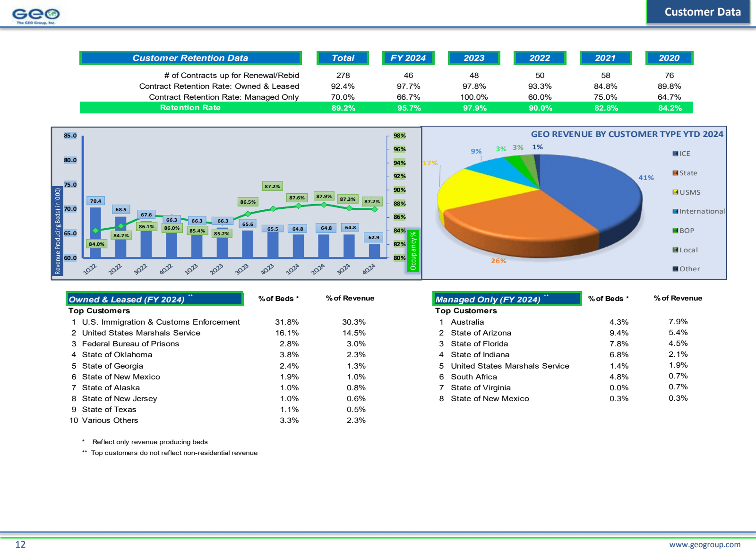Image resolution: width=756 pixels, height=550 pixels.
Task: Click the BOP legend swatch
Action: pyautogui.click(x=675, y=231)
